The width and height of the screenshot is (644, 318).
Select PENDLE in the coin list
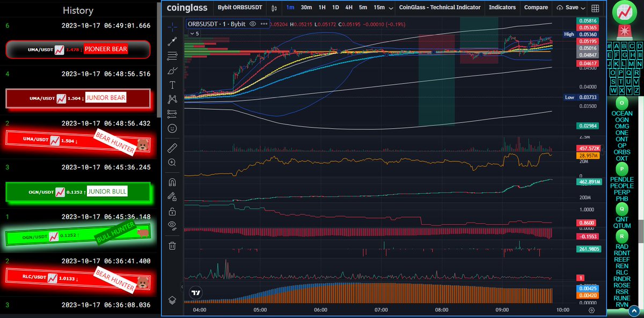622,179
